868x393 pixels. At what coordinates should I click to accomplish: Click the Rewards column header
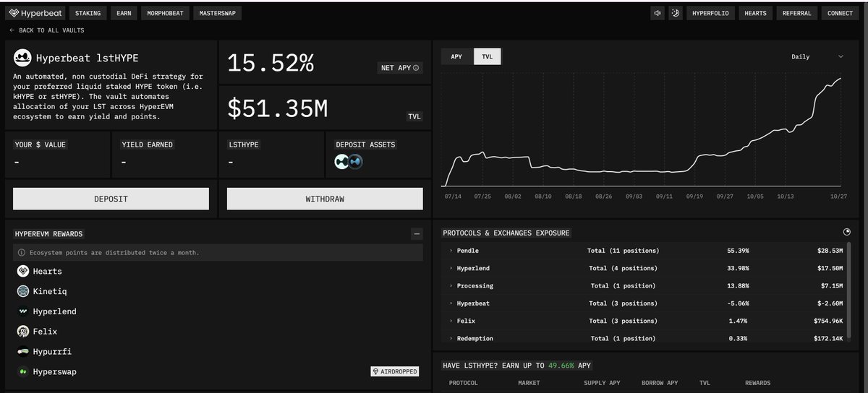tap(757, 383)
